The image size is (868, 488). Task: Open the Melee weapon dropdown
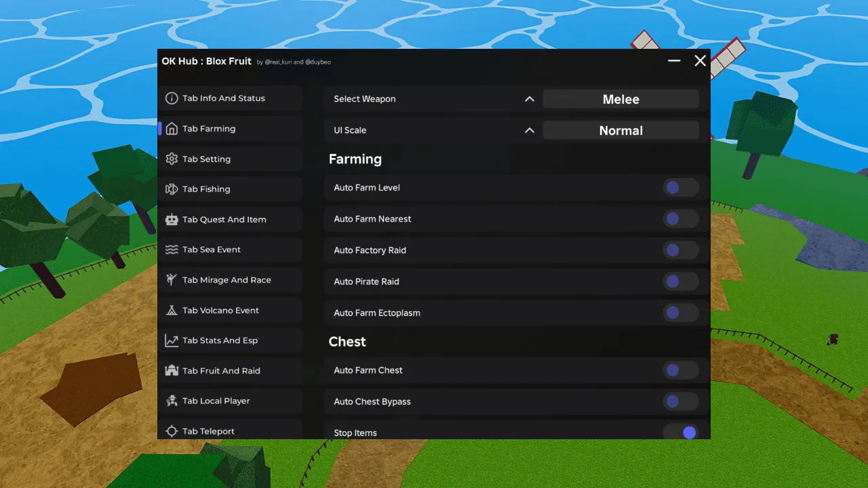click(x=621, y=99)
